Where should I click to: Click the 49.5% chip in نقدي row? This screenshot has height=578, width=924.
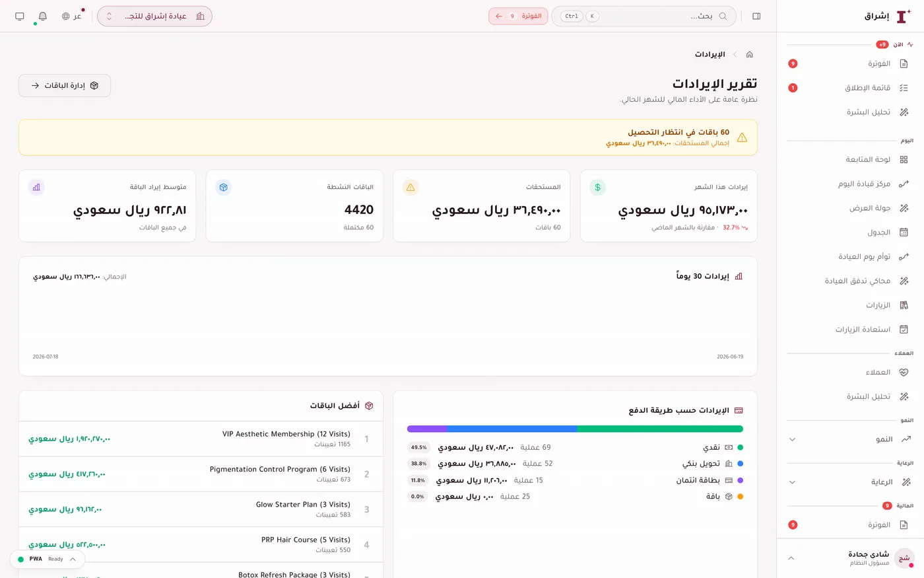click(418, 447)
